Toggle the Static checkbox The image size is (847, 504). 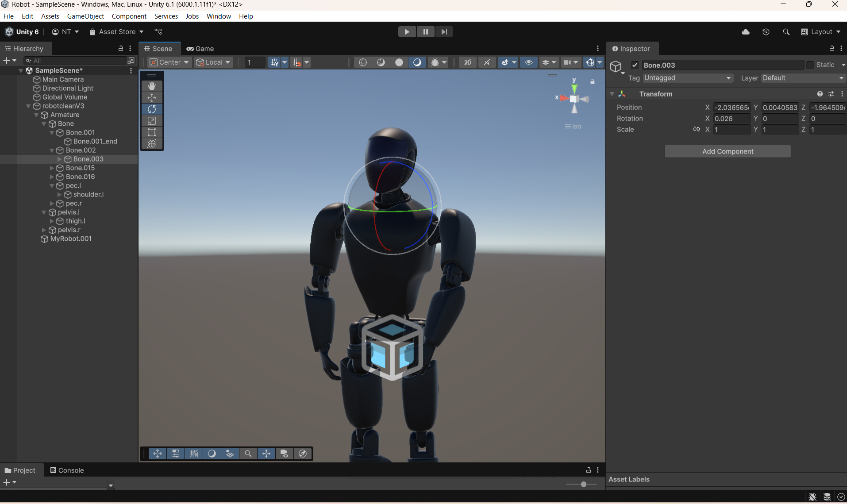(x=810, y=65)
